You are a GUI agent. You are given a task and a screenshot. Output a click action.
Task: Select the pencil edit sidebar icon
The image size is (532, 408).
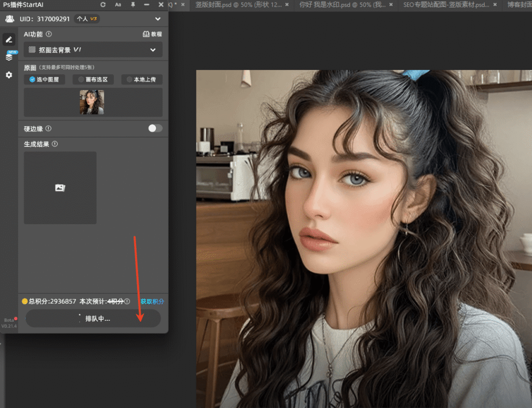(9, 39)
